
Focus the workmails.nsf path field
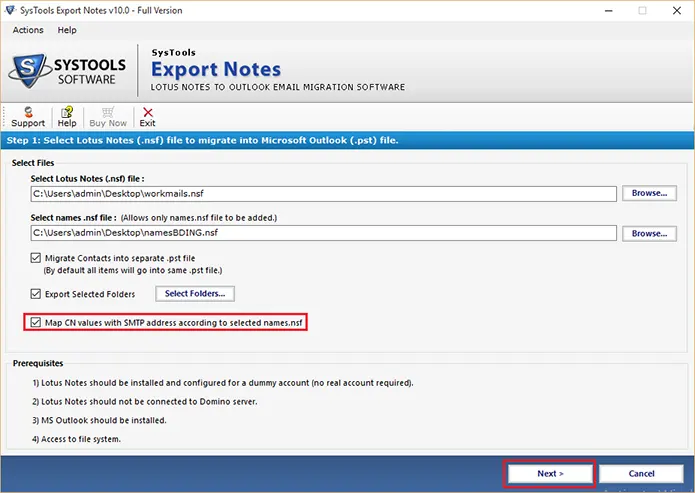click(x=324, y=194)
